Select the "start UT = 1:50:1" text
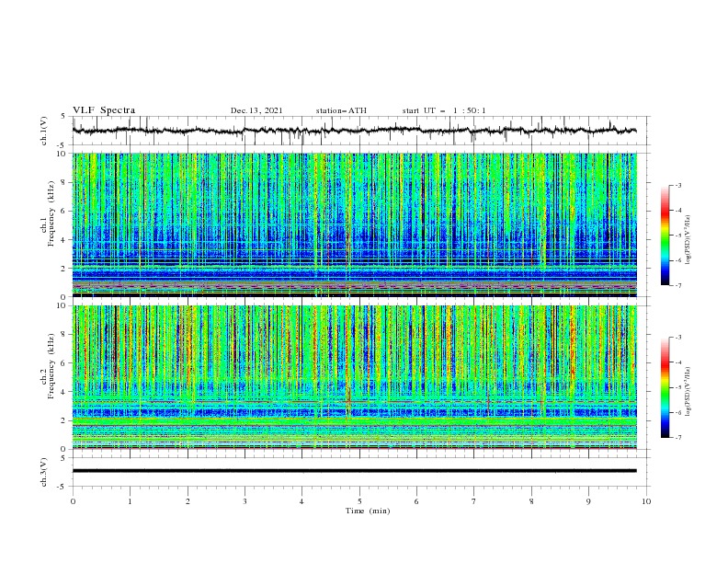 pyautogui.click(x=444, y=110)
